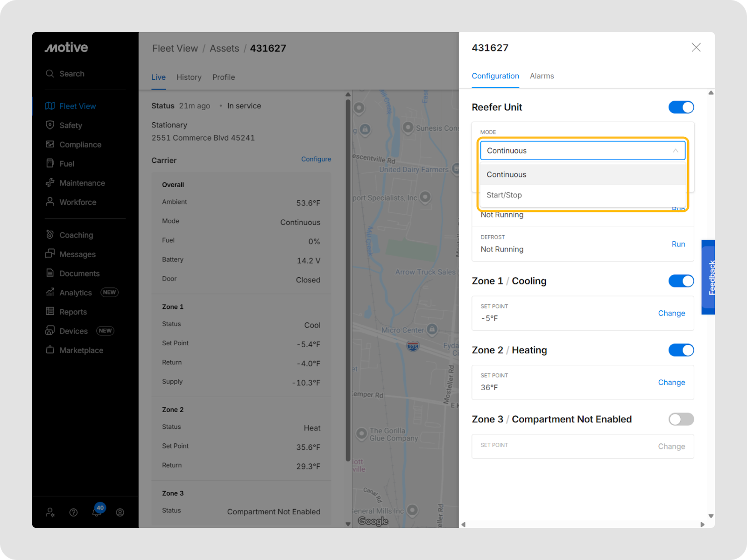Click Run next to Defrost
The image size is (747, 560).
pyautogui.click(x=678, y=244)
